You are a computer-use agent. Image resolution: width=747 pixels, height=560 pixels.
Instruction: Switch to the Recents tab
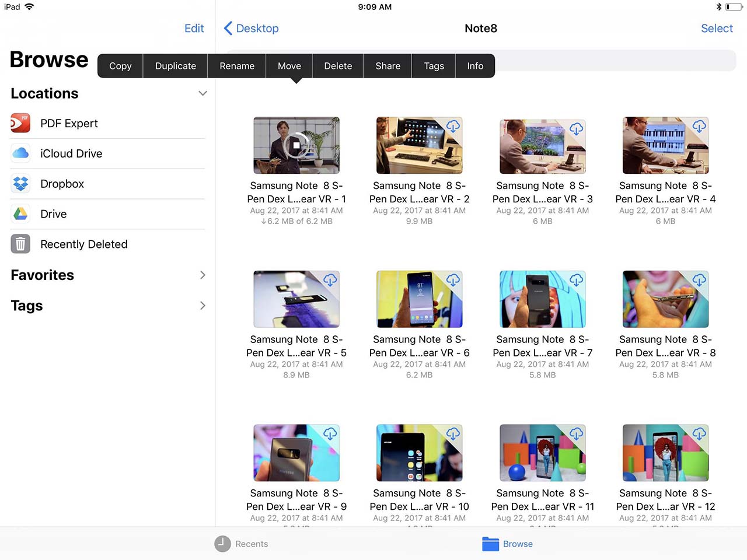241,544
